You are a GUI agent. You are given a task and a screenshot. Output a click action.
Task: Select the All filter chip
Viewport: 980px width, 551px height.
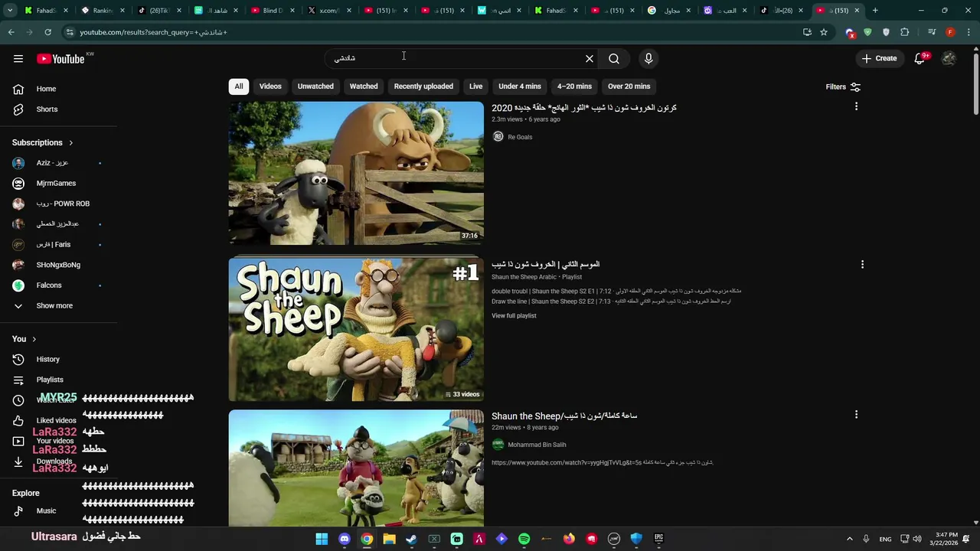239,86
